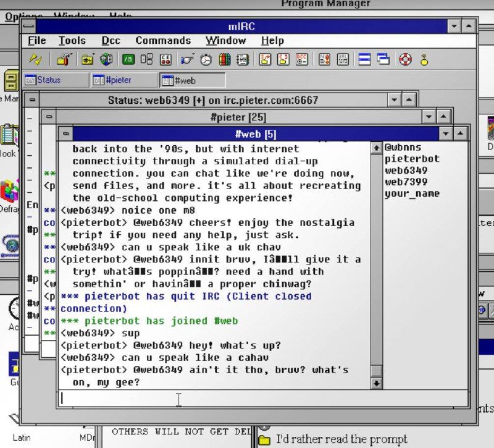This screenshot has height=448, width=494.
Task: Click the Tile windows icon
Action: [x=364, y=59]
